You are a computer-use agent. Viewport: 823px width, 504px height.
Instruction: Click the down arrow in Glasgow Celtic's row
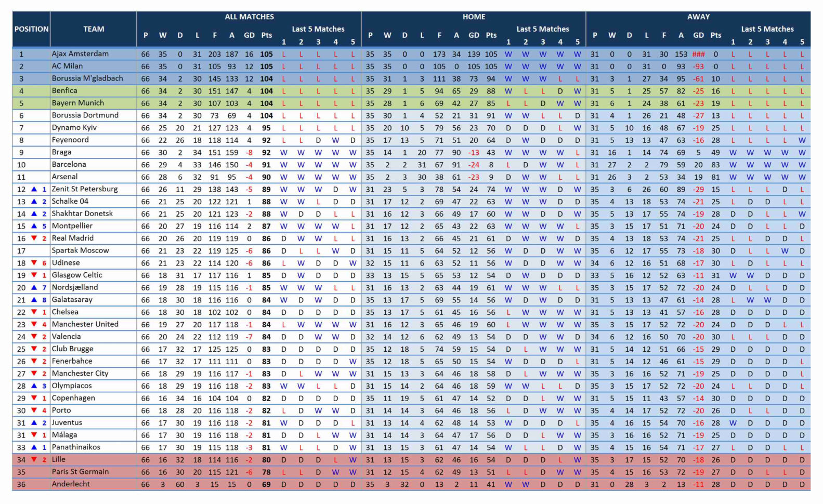pyautogui.click(x=34, y=275)
